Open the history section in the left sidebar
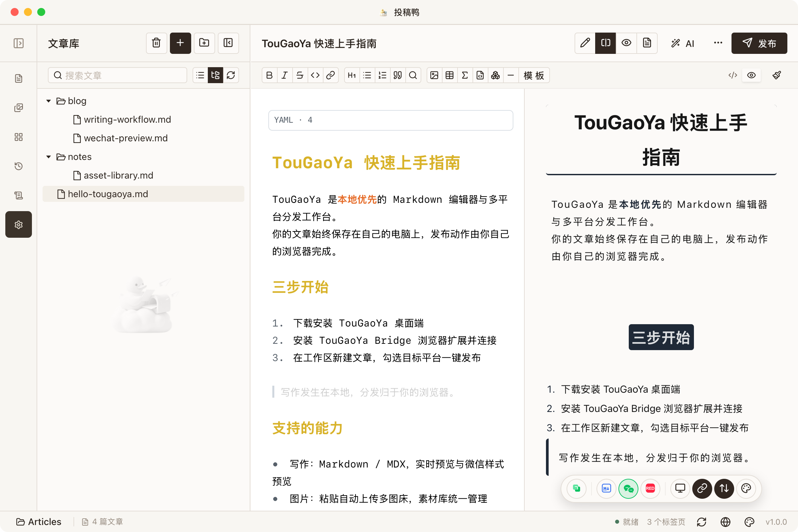The width and height of the screenshot is (798, 532). point(19,166)
